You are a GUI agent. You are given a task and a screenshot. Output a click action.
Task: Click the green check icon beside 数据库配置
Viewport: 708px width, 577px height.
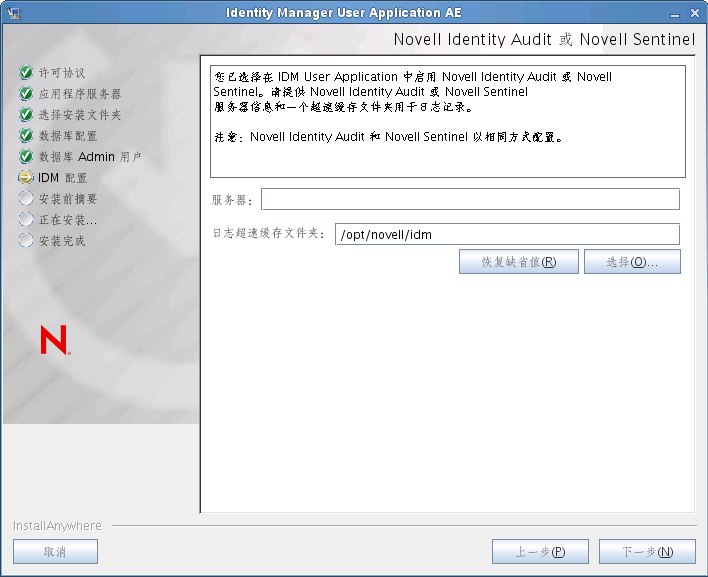pyautogui.click(x=26, y=135)
